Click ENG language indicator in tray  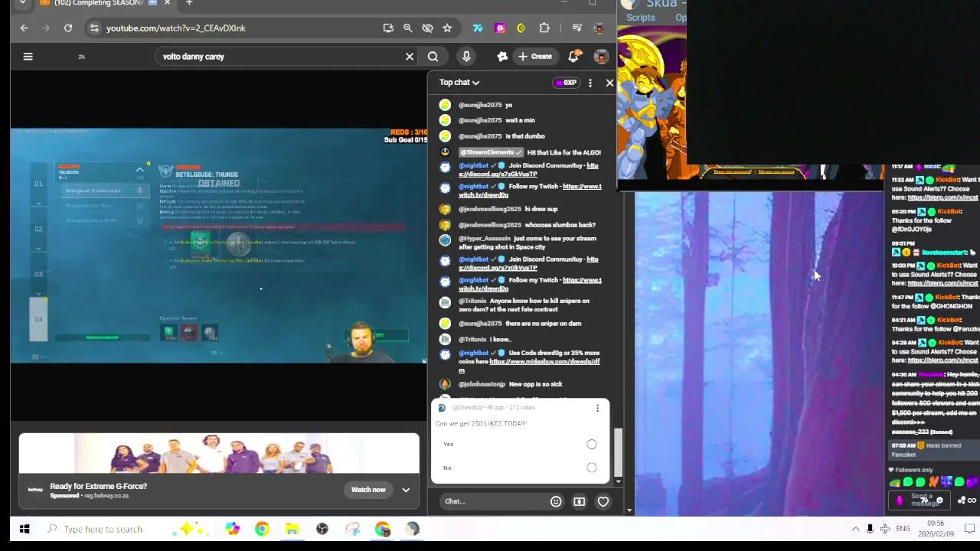click(903, 529)
